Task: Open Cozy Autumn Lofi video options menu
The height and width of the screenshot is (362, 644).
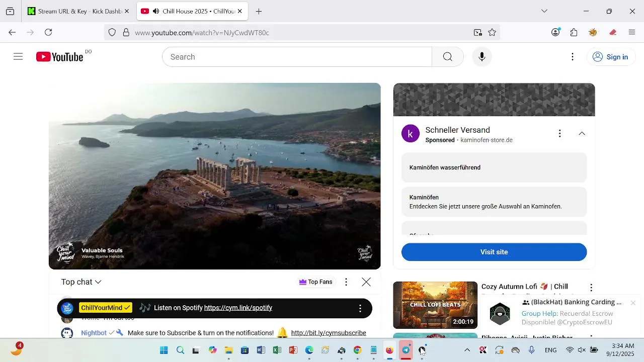Action: [x=591, y=288]
